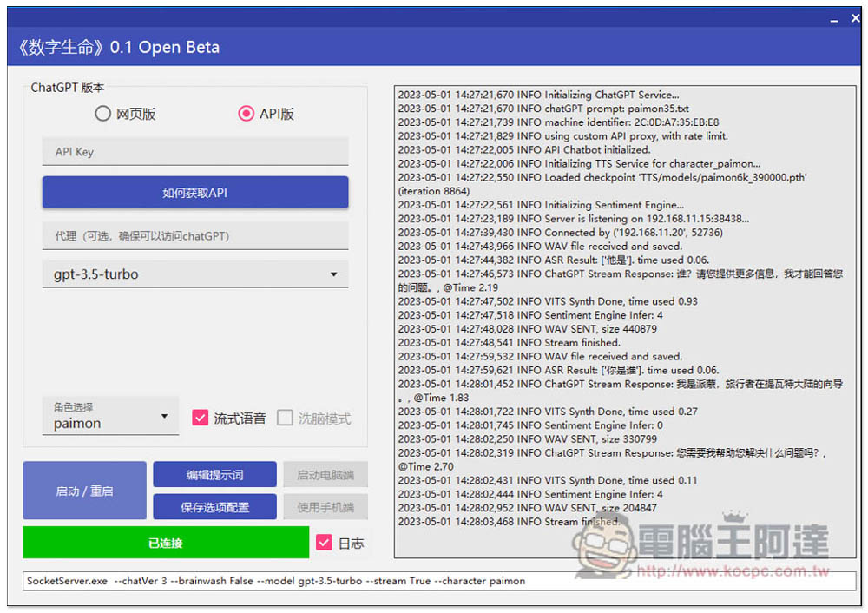The image size is (868, 613).
Task: Expand the 角色选择 paimon dropdown
Action: (x=111, y=417)
